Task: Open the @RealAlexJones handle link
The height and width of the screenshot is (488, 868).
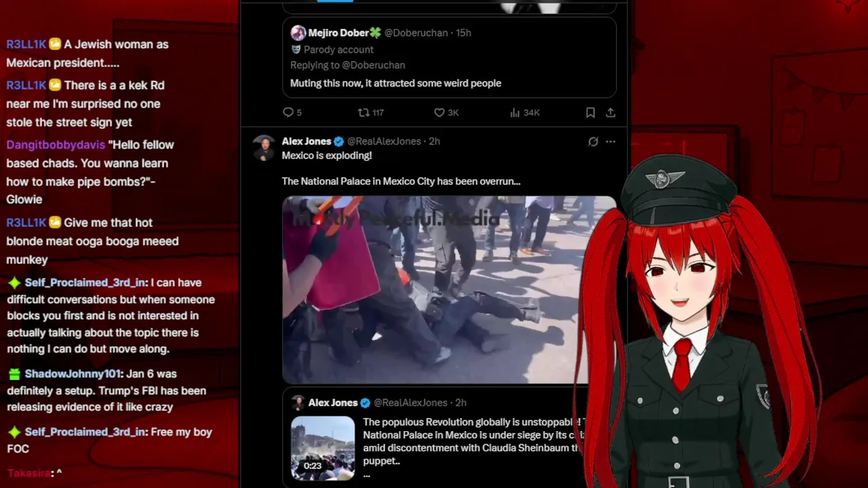Action: pyautogui.click(x=384, y=141)
